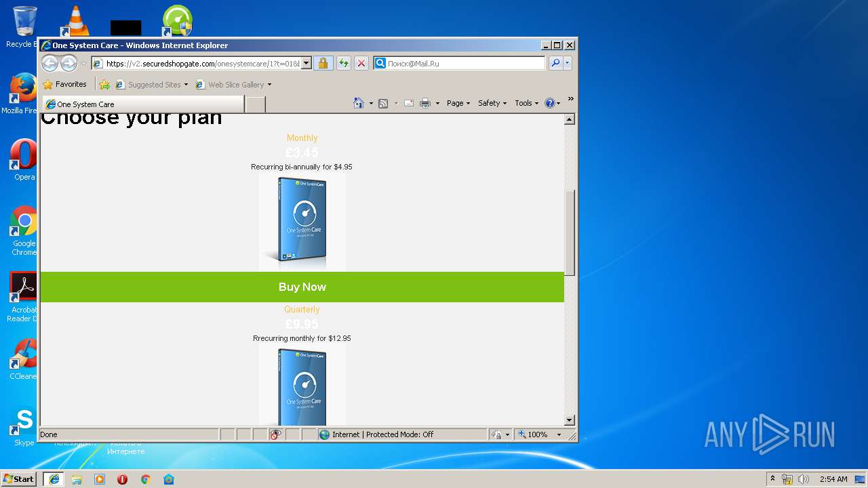Click the vertical scrollbar thumb
Viewport: 868px width, 488px height.
[570, 232]
